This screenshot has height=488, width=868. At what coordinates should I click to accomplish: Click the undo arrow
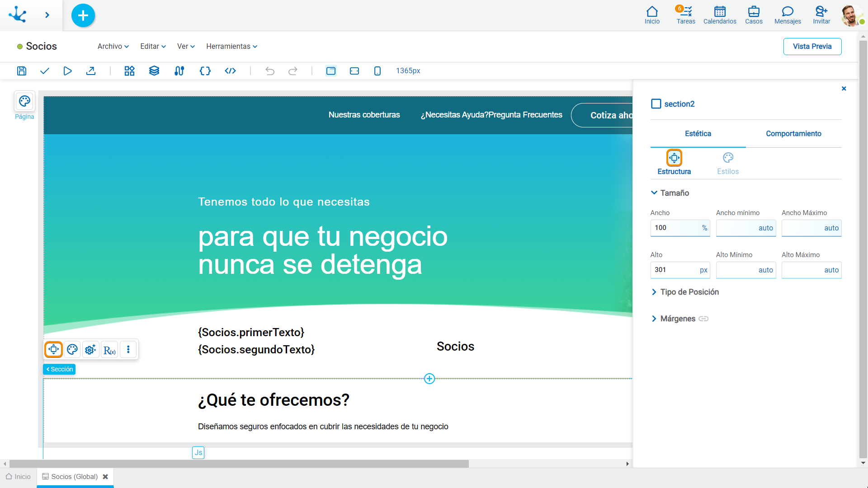point(270,71)
